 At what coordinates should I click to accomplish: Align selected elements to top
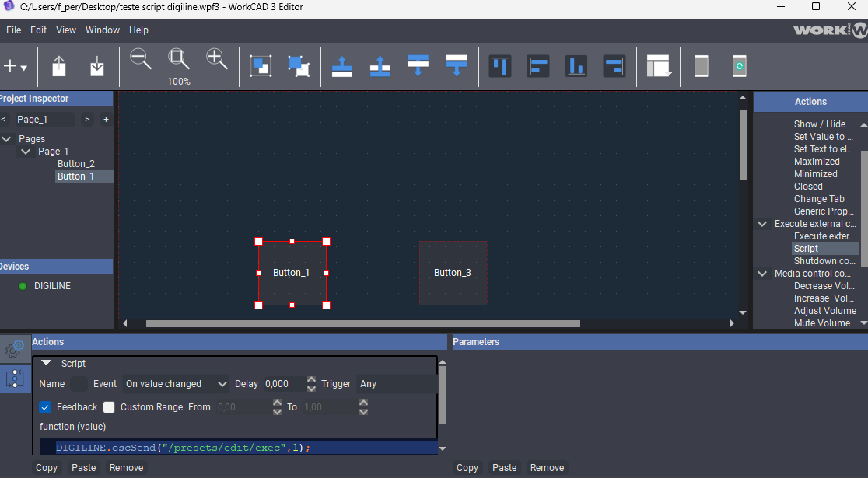500,66
